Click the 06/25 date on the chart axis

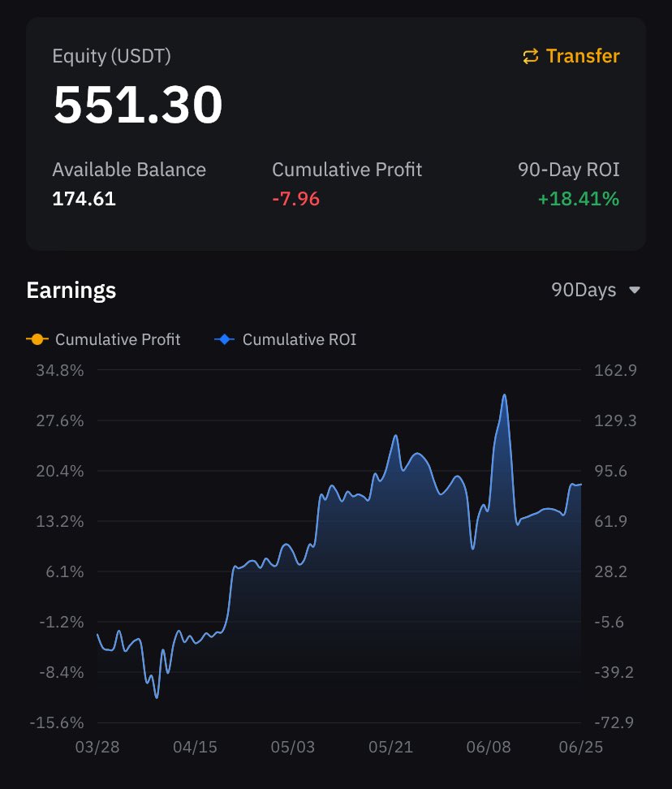(x=581, y=748)
